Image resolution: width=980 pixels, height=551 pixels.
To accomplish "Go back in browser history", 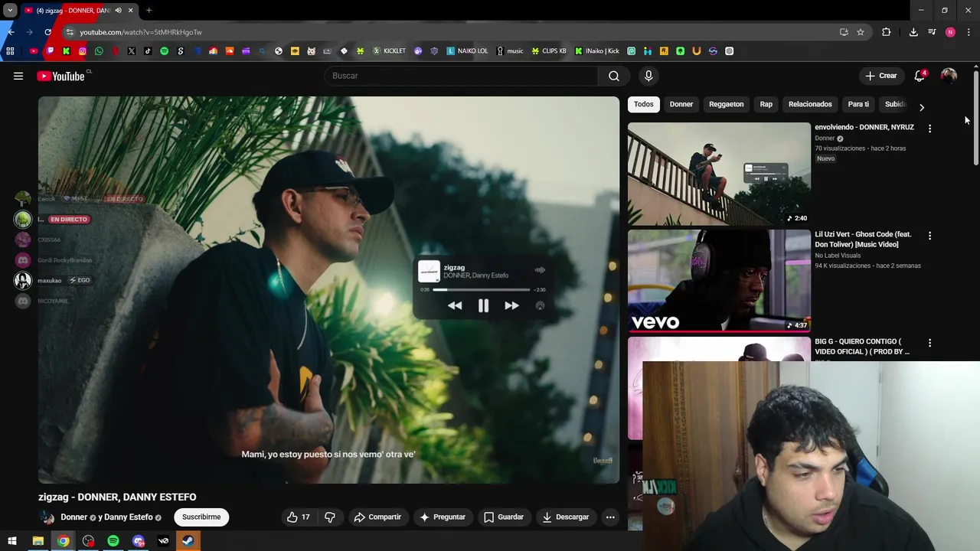I will pyautogui.click(x=11, y=32).
